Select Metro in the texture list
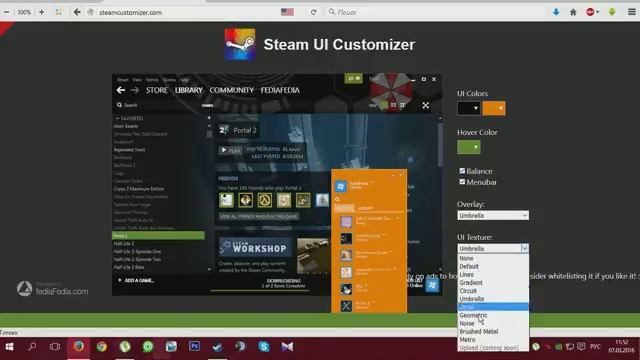640x360 pixels. click(x=493, y=340)
